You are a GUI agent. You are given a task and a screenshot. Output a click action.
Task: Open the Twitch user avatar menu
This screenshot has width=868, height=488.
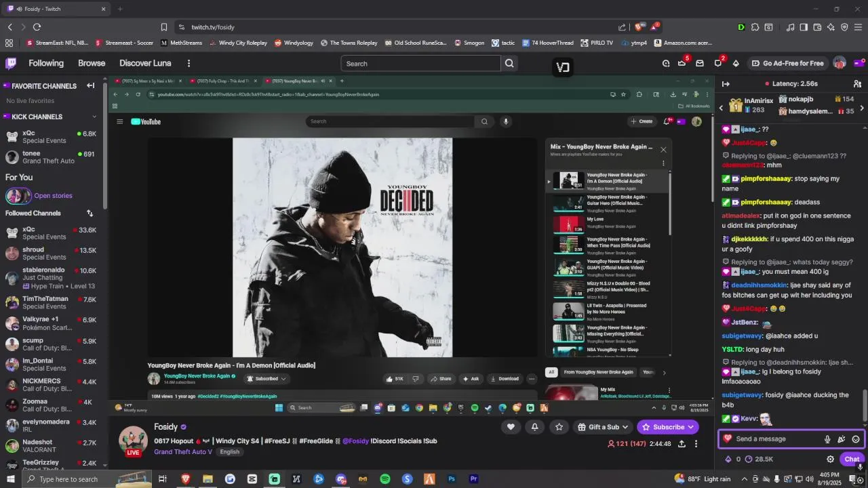point(840,63)
